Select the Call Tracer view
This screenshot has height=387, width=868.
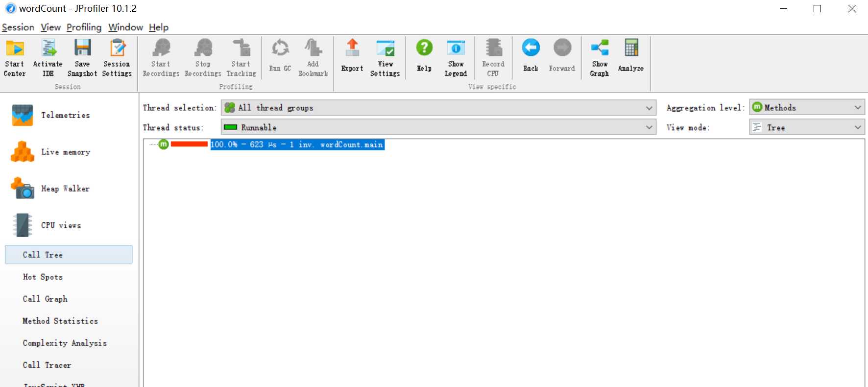click(47, 365)
